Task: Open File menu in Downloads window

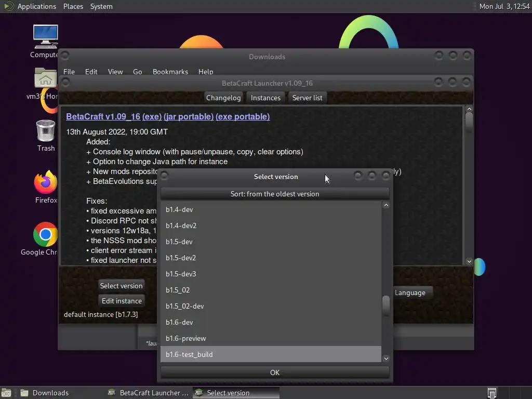Action: coord(69,72)
